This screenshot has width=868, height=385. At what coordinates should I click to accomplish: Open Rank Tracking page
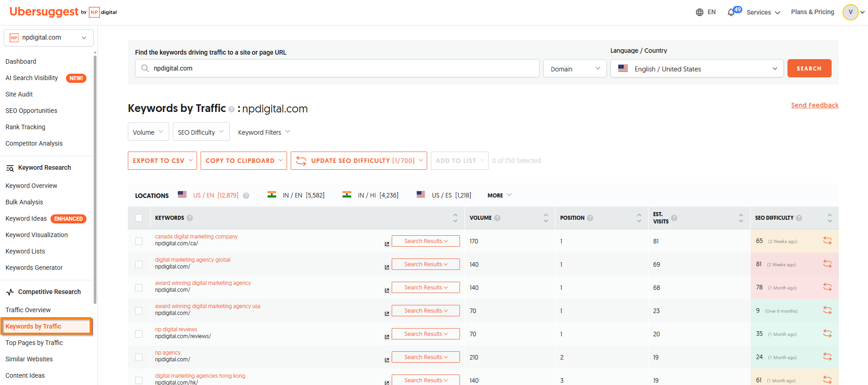[x=25, y=127]
